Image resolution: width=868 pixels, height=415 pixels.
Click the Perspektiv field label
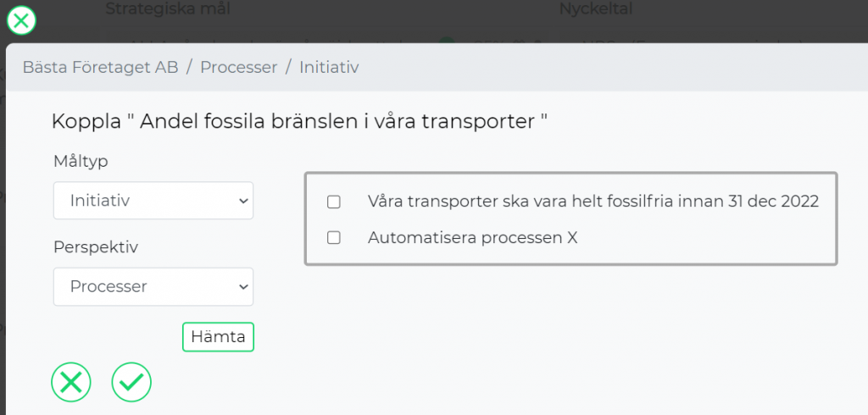(96, 247)
